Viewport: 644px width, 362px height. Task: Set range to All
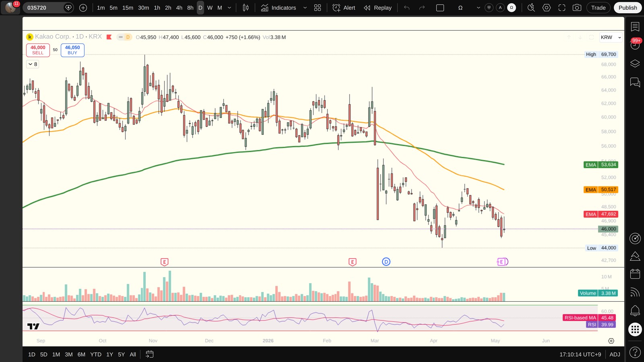pyautogui.click(x=133, y=354)
